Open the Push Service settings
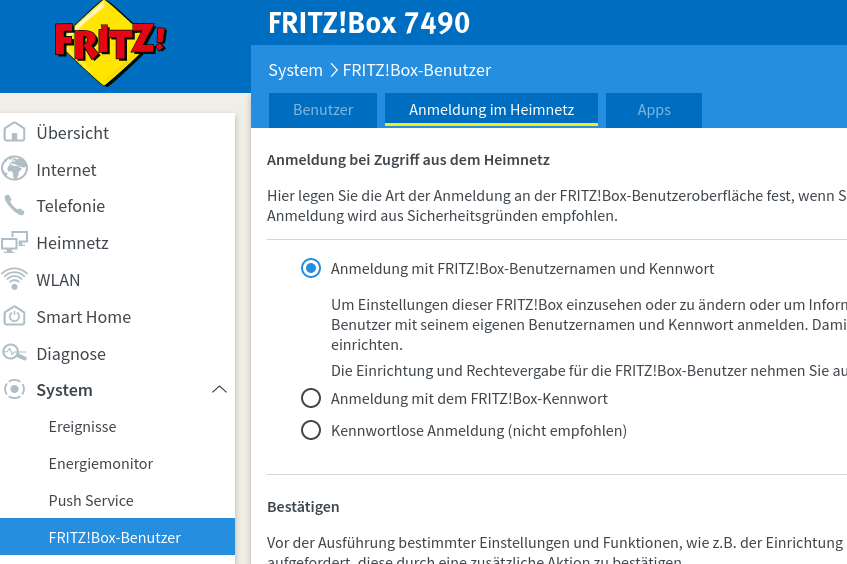The height and width of the screenshot is (564, 847). (91, 500)
